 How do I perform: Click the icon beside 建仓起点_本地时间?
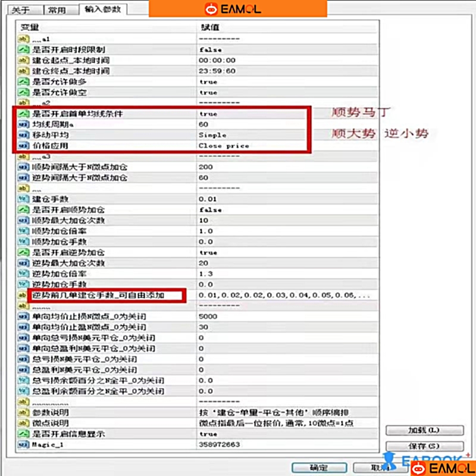23,61
